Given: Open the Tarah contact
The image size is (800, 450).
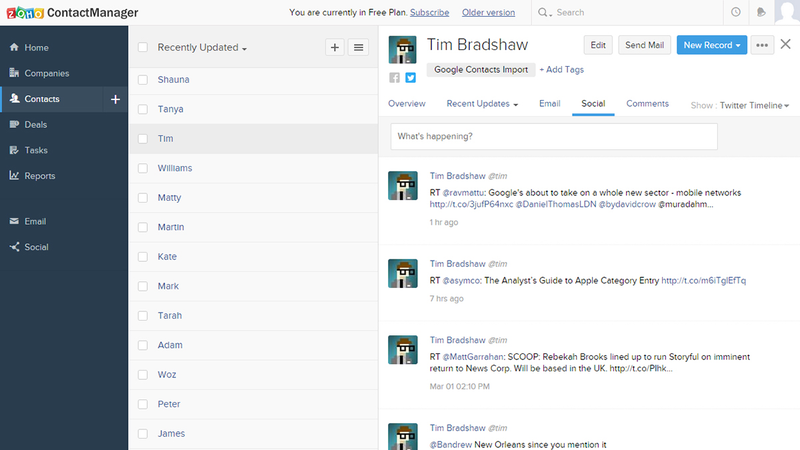Looking at the screenshot, I should (x=170, y=315).
